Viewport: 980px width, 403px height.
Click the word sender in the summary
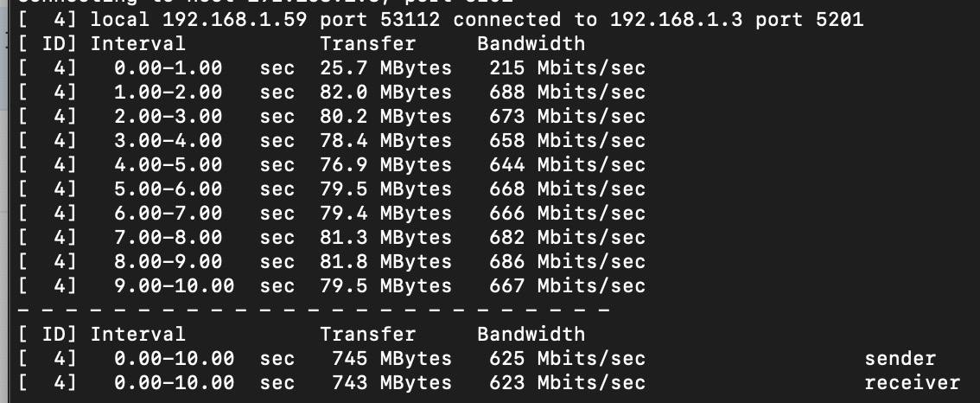tap(900, 358)
